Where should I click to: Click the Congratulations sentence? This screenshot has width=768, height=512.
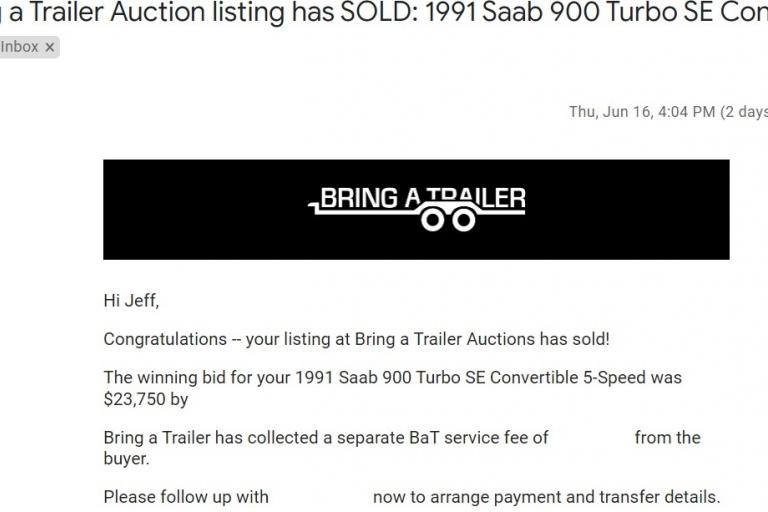(357, 339)
